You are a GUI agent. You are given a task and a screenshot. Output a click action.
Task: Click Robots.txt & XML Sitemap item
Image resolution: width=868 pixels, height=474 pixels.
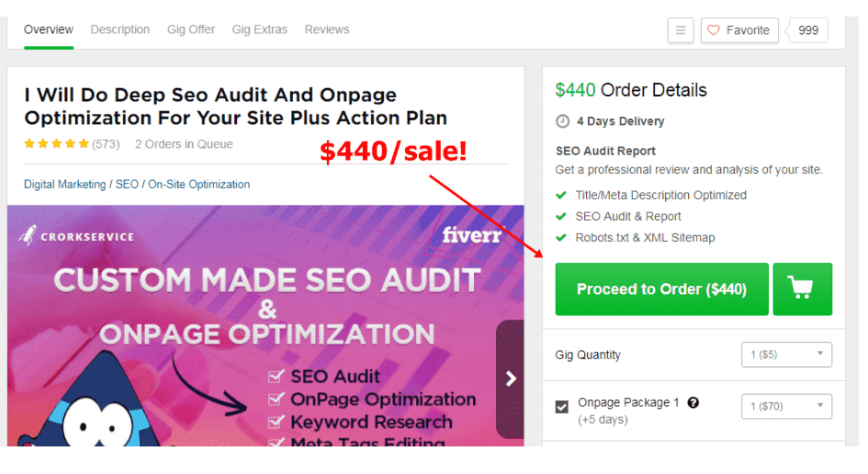pyautogui.click(x=645, y=238)
